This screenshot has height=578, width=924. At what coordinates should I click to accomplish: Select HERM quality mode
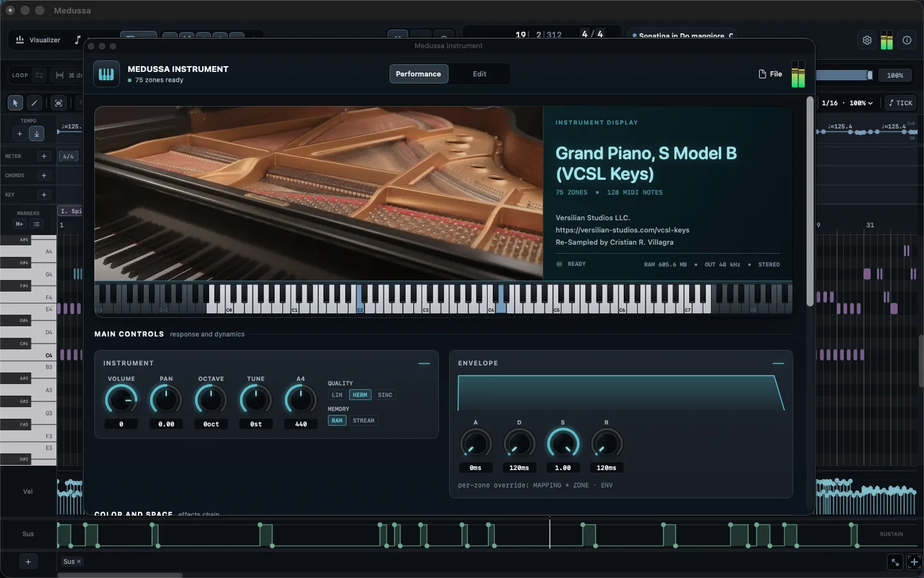pyautogui.click(x=360, y=395)
